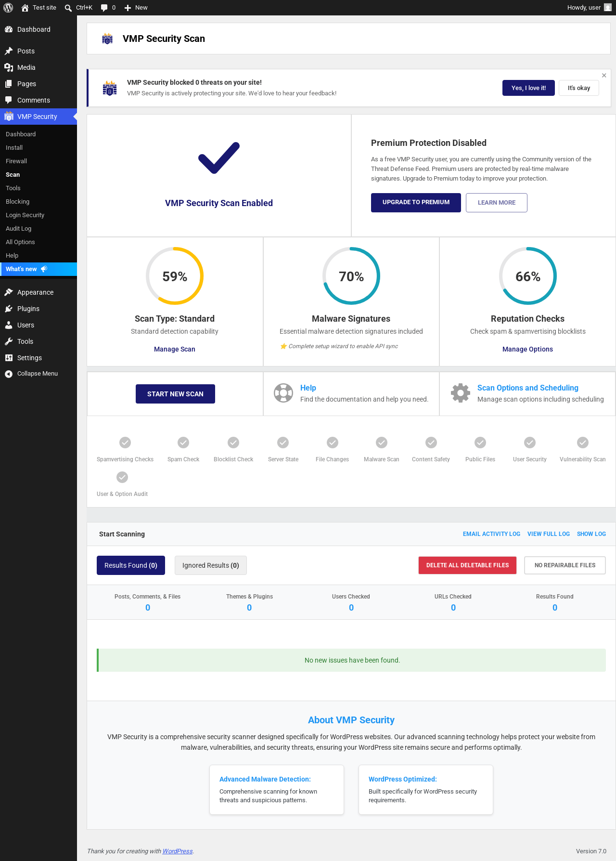Click Upgrade to Premium

[x=416, y=203]
